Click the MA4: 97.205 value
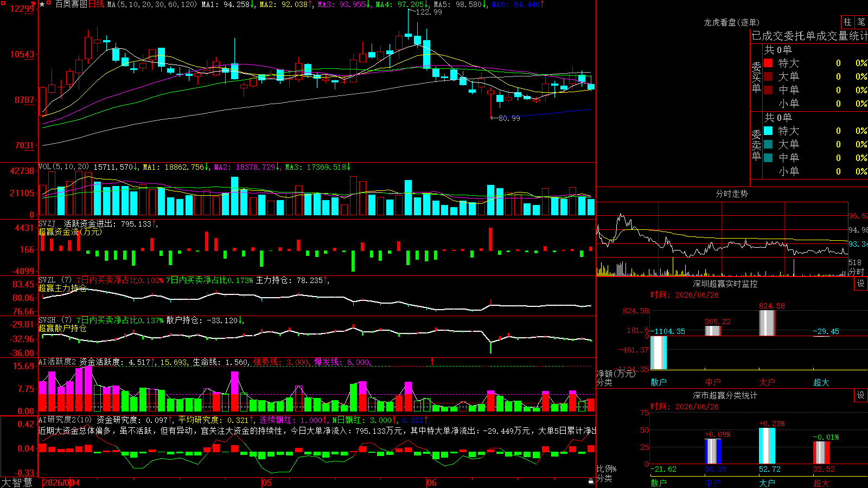 click(402, 4)
